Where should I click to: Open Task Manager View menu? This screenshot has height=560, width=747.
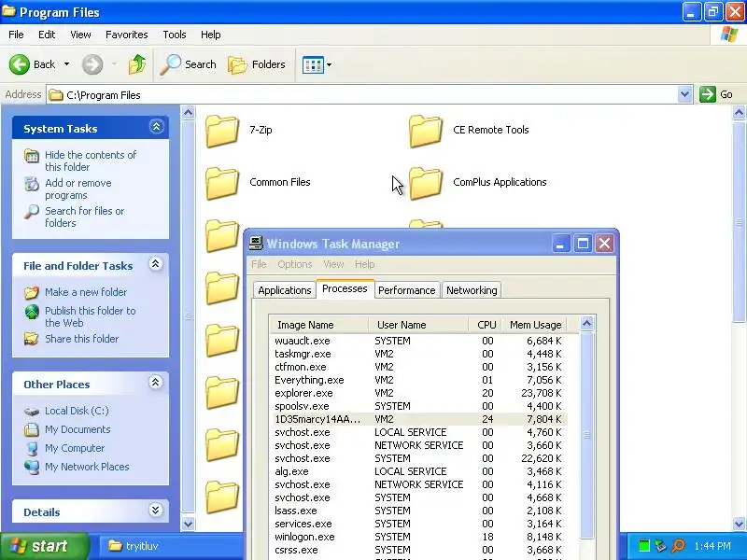(333, 264)
